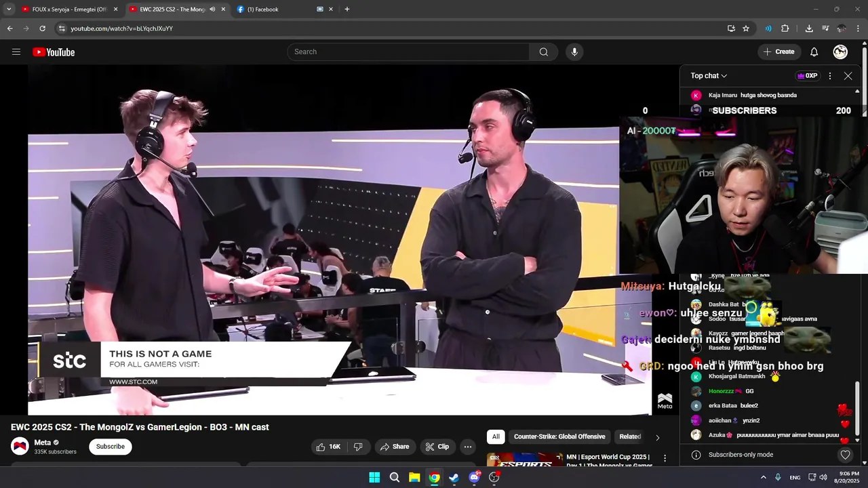Screen dimensions: 868x488
Task: Open the Windows Start menu
Action: [374, 477]
